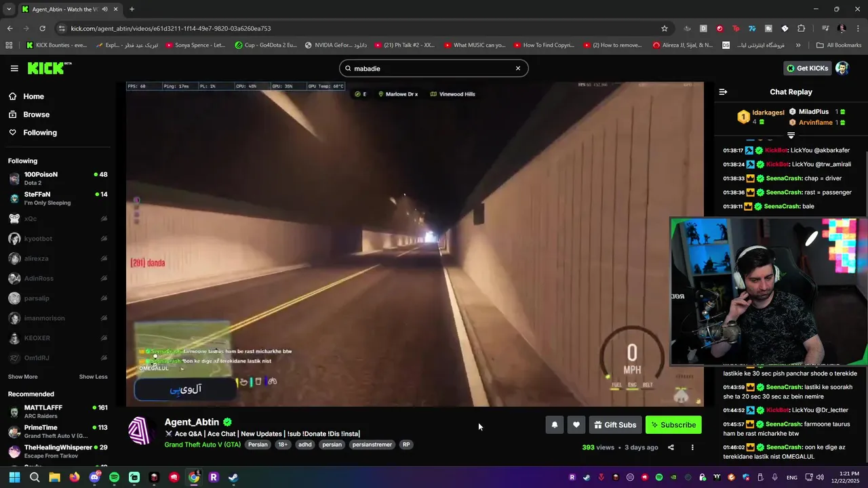868x488 pixels.
Task: Reload the page
Action: [42, 28]
